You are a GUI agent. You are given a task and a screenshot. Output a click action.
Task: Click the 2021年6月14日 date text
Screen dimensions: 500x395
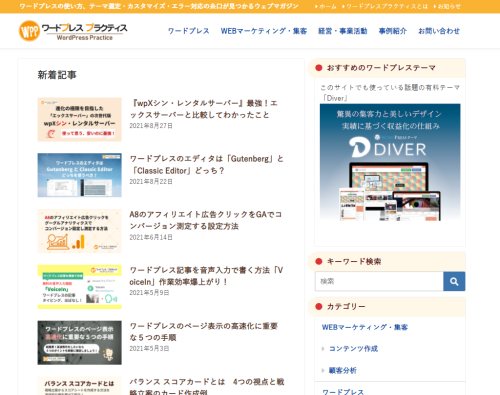tap(151, 237)
